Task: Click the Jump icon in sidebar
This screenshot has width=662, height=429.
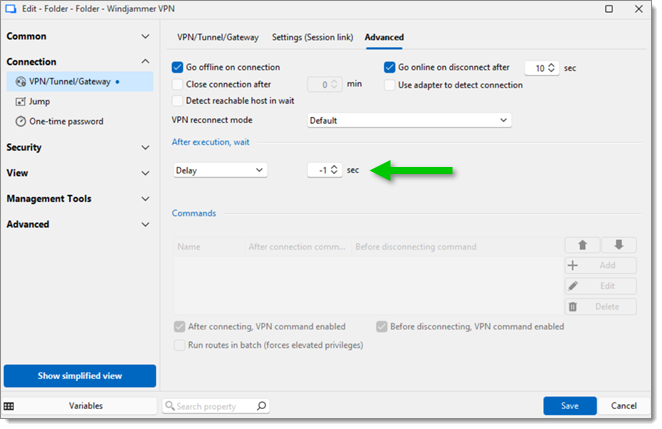Action: [x=21, y=102]
